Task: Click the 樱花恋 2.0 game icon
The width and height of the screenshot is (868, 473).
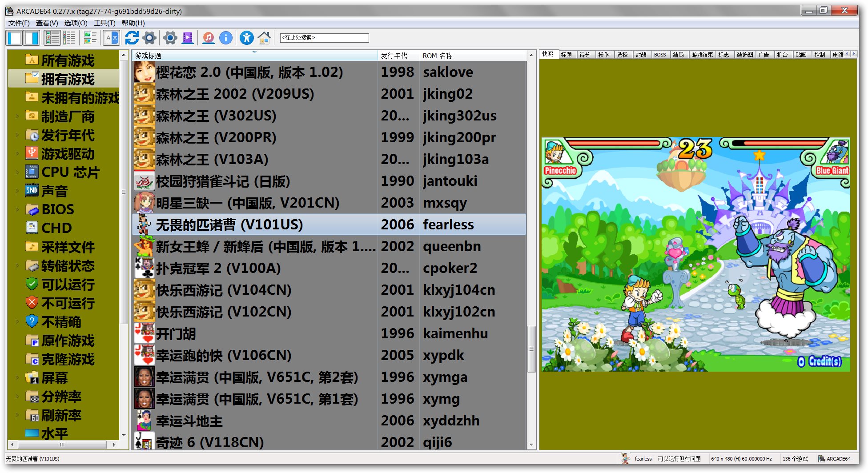Action: (x=144, y=72)
